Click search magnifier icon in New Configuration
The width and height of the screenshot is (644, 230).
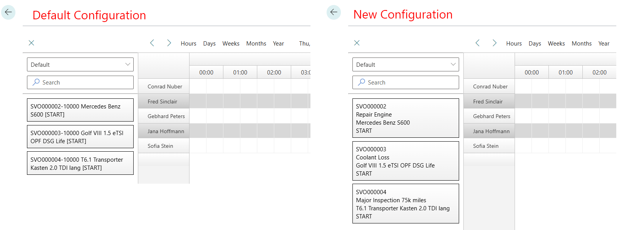pyautogui.click(x=361, y=82)
